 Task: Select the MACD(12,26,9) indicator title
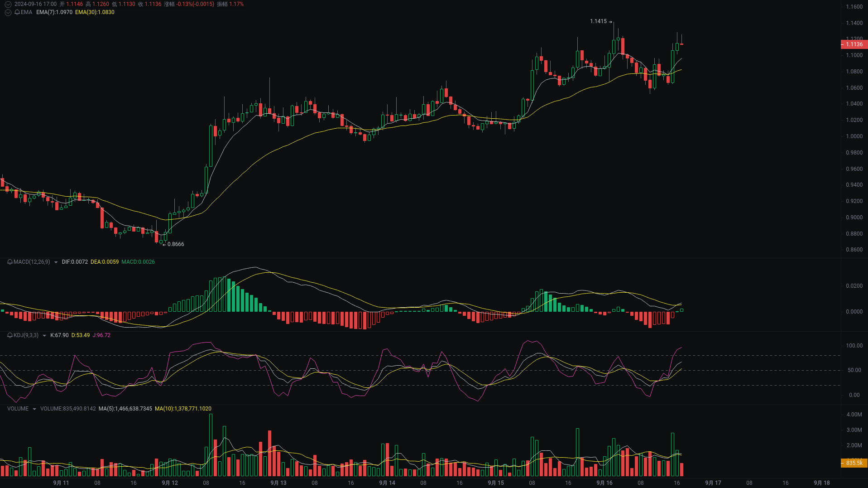pos(31,262)
